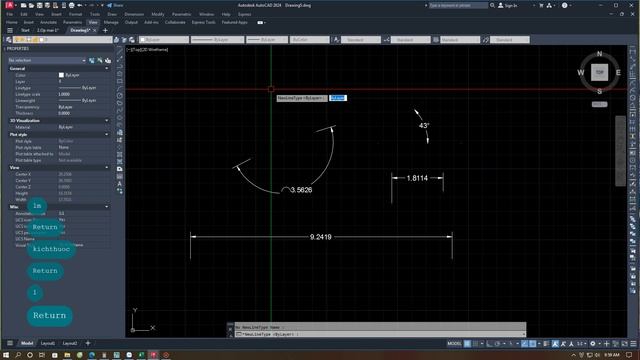Switch to the Annotate ribbon tab
This screenshot has width=640, height=360.
click(49, 22)
